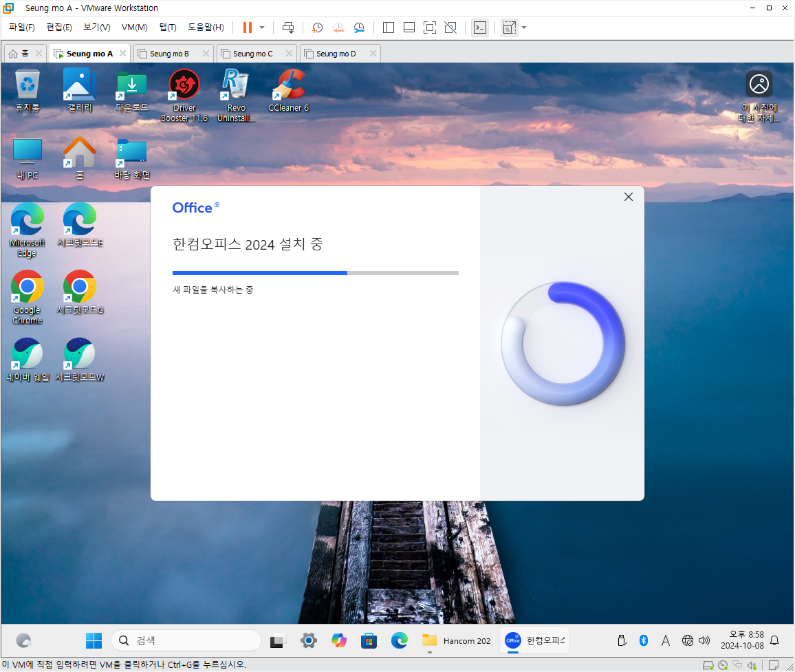The height and width of the screenshot is (672, 795).
Task: Open Settings gear from the taskbar
Action: click(x=308, y=640)
